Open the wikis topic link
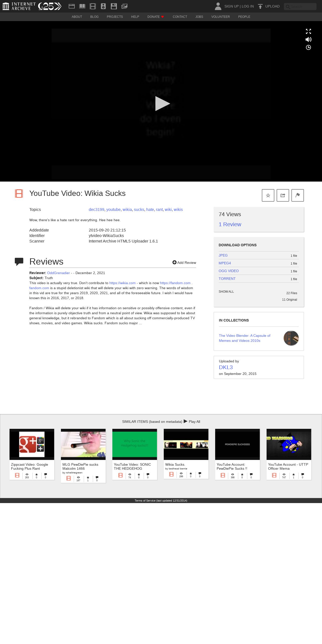Image resolution: width=322 pixels, height=644 pixels. 178,210
